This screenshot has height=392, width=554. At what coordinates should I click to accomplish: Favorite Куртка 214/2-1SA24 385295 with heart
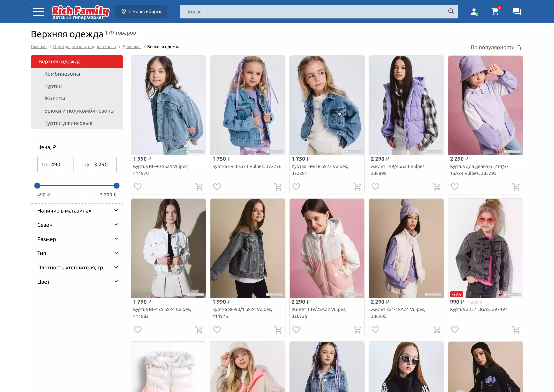455,187
